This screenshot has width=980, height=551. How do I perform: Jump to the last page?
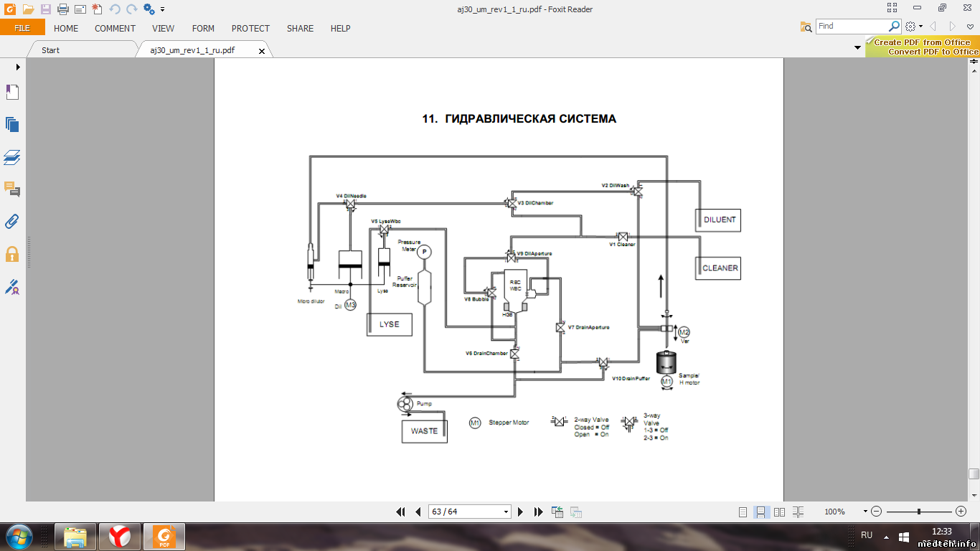pyautogui.click(x=539, y=512)
